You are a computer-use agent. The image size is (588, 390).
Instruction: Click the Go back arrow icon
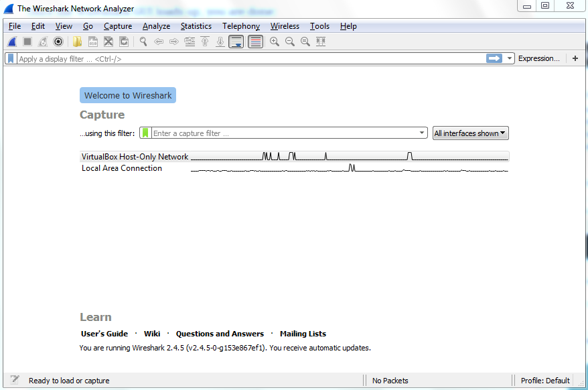tap(159, 42)
